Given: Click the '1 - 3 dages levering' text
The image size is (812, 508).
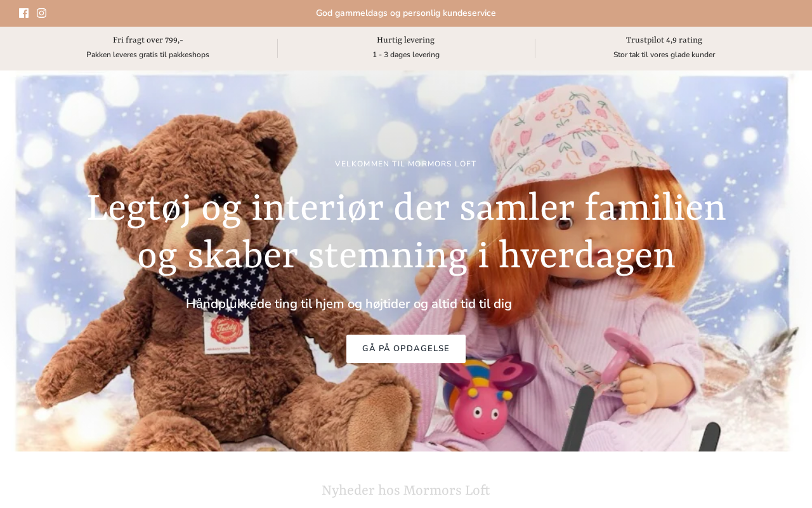Looking at the screenshot, I should (406, 55).
